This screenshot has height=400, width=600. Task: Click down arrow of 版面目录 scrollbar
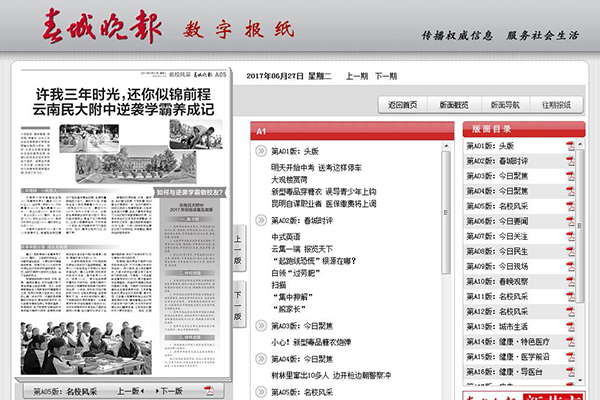click(x=580, y=380)
